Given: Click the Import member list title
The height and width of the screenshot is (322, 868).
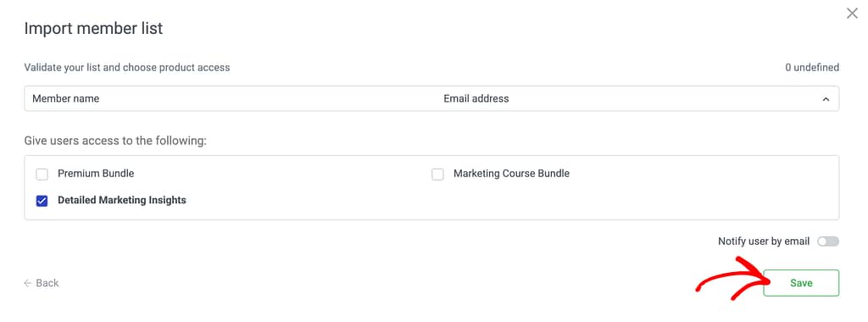Looking at the screenshot, I should point(93,28).
